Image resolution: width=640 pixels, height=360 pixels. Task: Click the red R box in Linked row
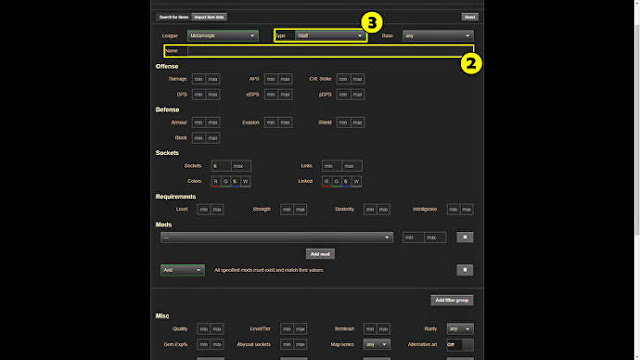[327, 182]
